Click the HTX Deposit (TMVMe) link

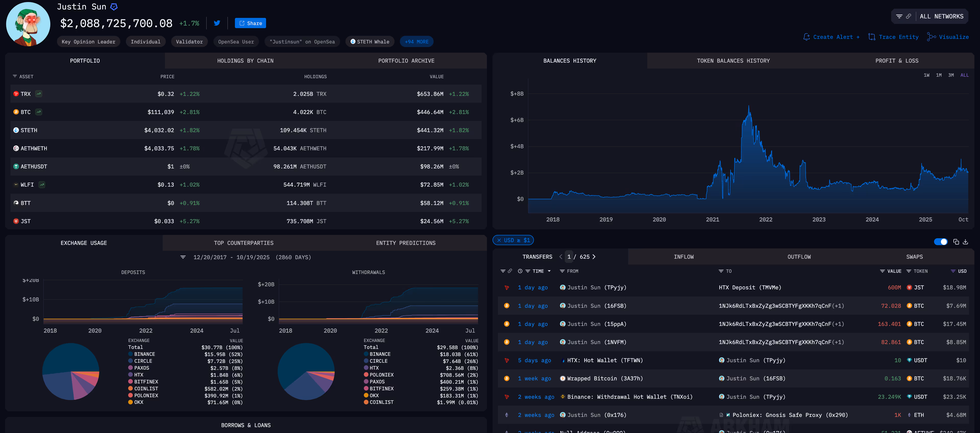pyautogui.click(x=749, y=288)
